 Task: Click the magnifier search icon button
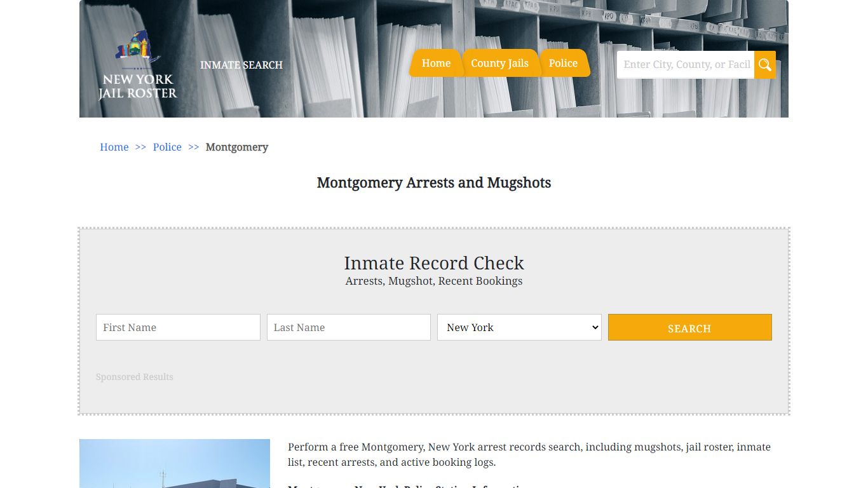(765, 65)
